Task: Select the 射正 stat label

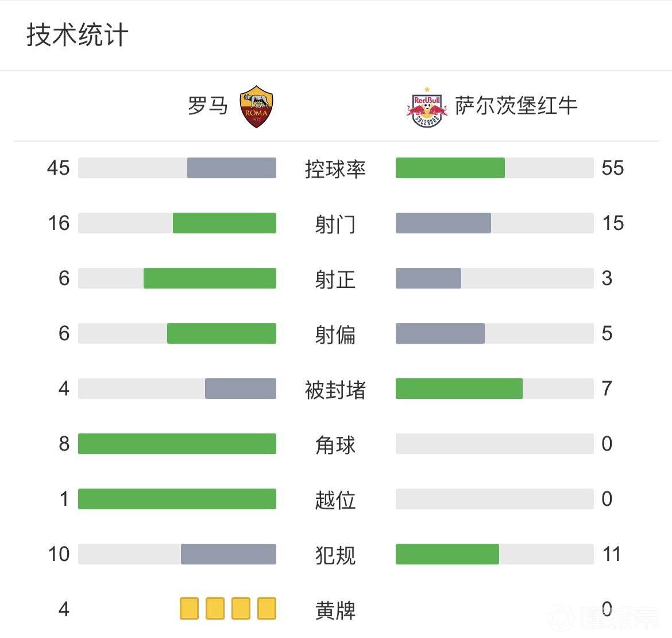Action: click(x=335, y=279)
